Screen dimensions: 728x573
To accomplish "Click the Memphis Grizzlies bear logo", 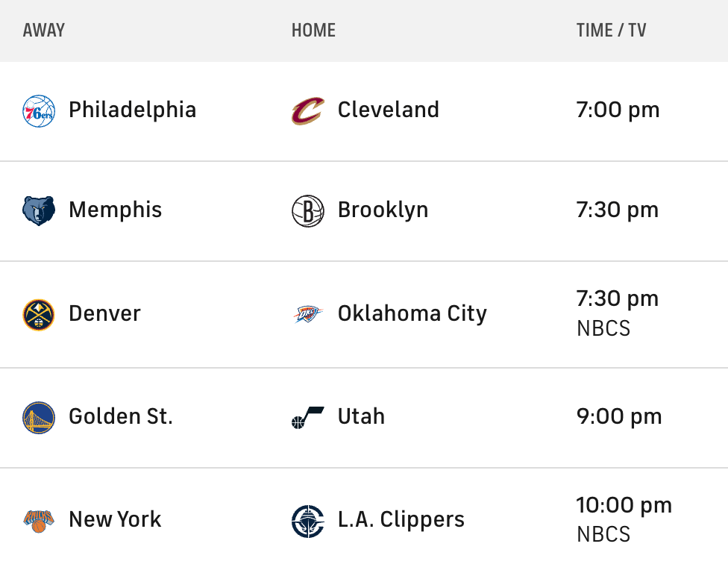I will coord(39,210).
